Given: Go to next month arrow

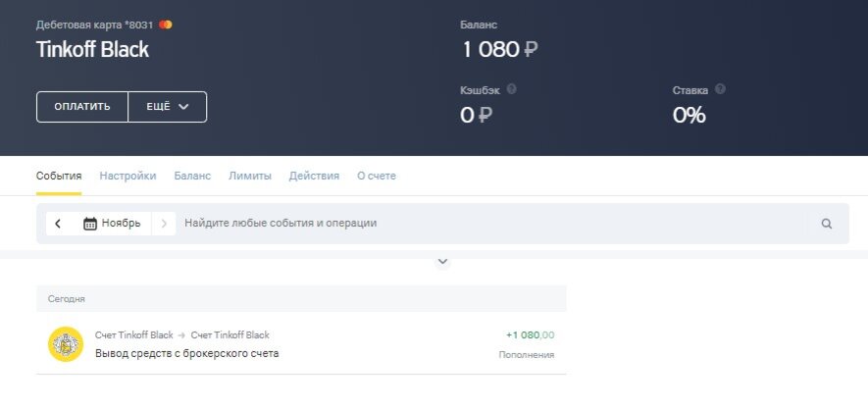Looking at the screenshot, I should tap(164, 224).
